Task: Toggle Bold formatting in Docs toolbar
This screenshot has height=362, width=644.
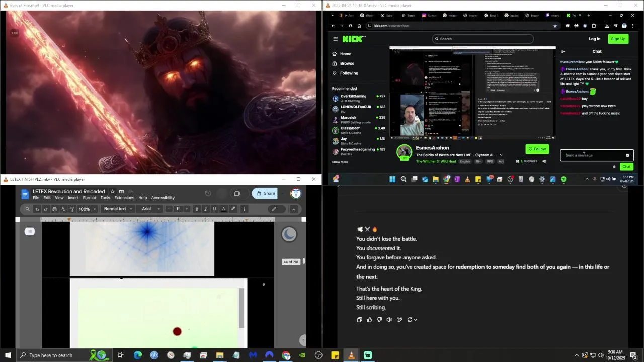Action: pyautogui.click(x=197, y=209)
